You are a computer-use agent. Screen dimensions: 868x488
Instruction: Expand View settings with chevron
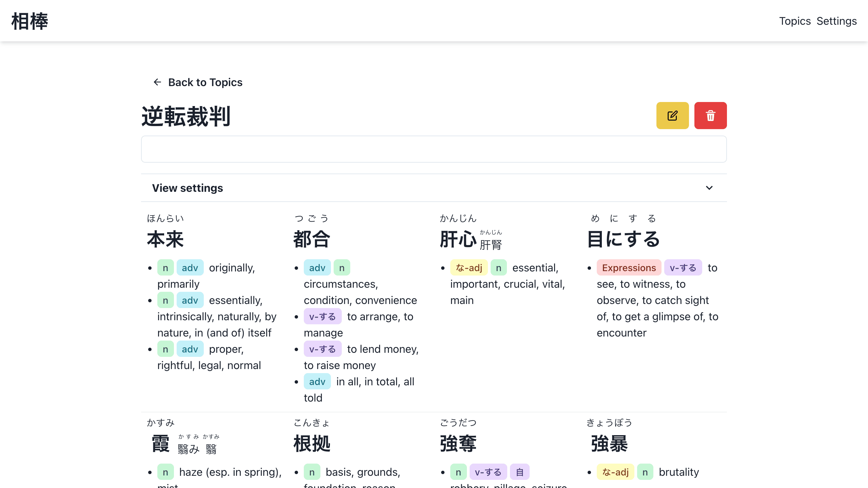[709, 188]
